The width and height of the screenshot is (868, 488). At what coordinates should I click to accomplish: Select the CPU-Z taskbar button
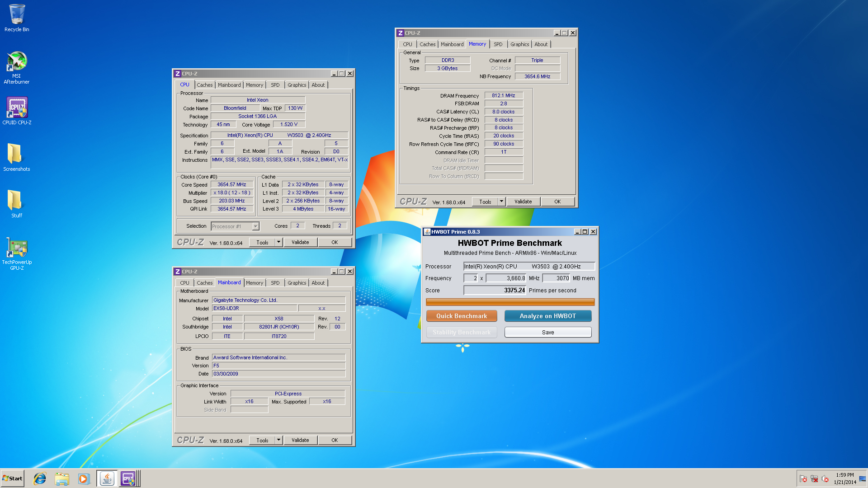128,479
